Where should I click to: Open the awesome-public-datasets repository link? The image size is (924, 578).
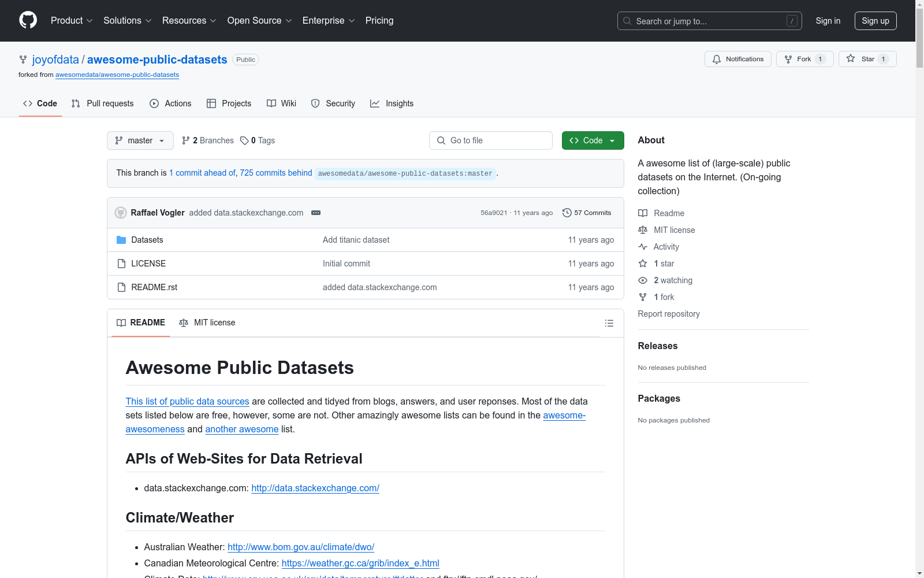tap(157, 60)
